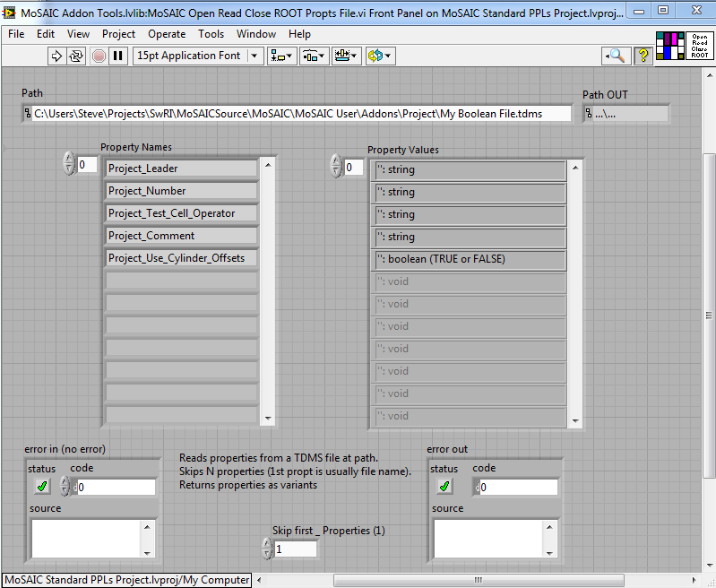Click the Property Values index stepper

point(336,167)
